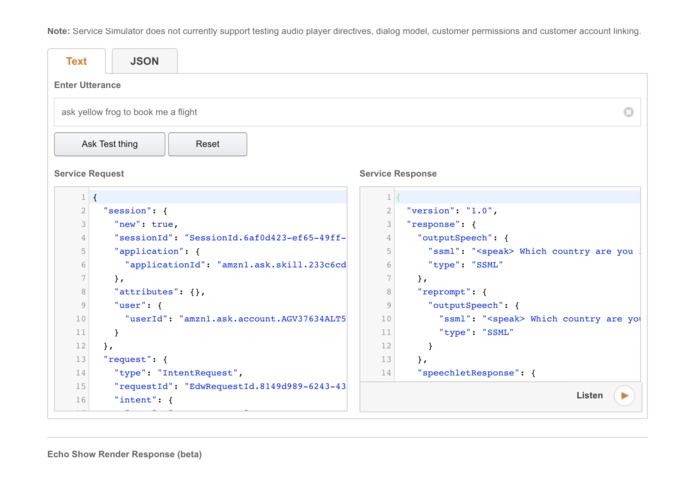Click the "IntentRequest" type line

tap(178, 373)
